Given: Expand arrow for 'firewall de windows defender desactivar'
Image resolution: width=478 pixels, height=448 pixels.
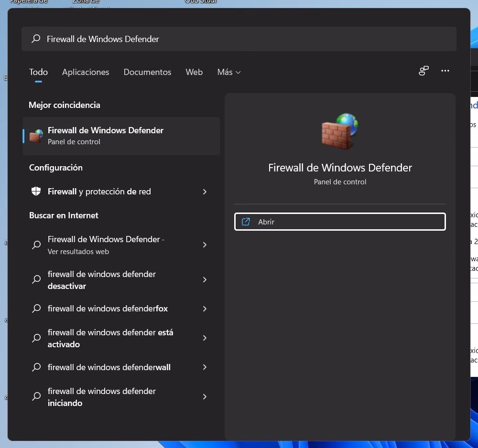Looking at the screenshot, I should click(205, 280).
